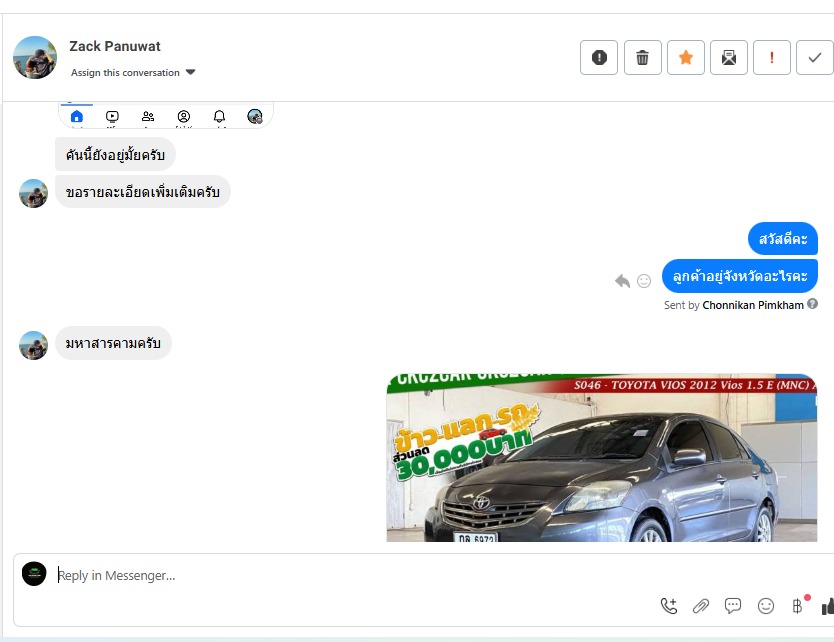The image size is (834, 642).
Task: Click the customer avatar beside 'มหาสารคามครับ'
Action: [34, 346]
